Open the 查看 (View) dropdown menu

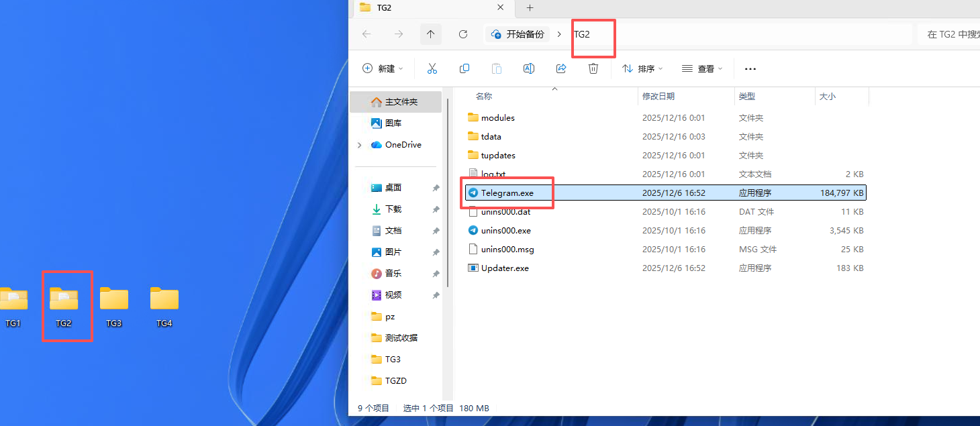click(702, 68)
